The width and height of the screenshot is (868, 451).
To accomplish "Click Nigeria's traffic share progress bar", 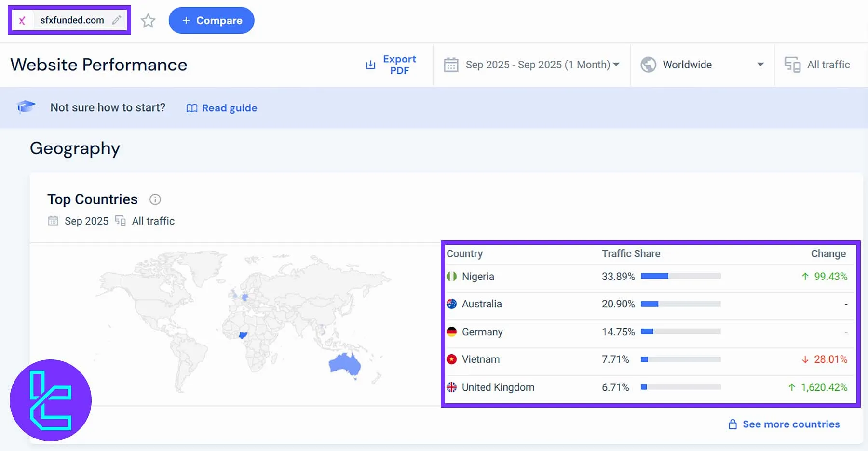I will (x=680, y=276).
